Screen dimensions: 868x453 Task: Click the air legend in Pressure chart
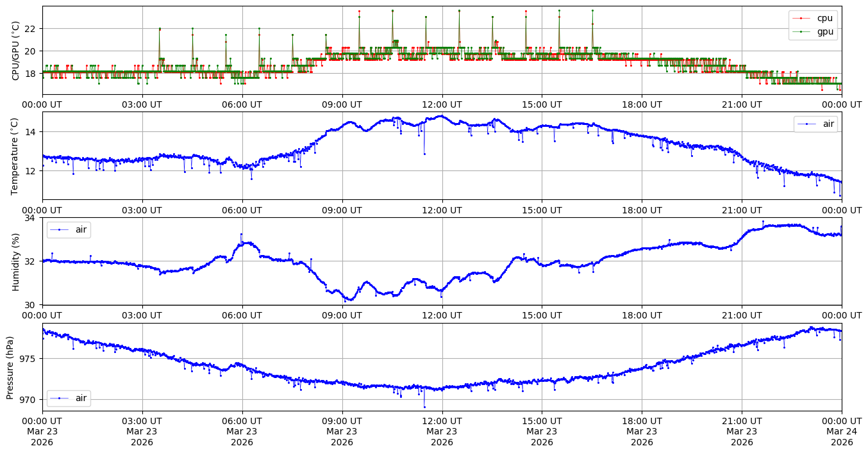[x=81, y=398]
